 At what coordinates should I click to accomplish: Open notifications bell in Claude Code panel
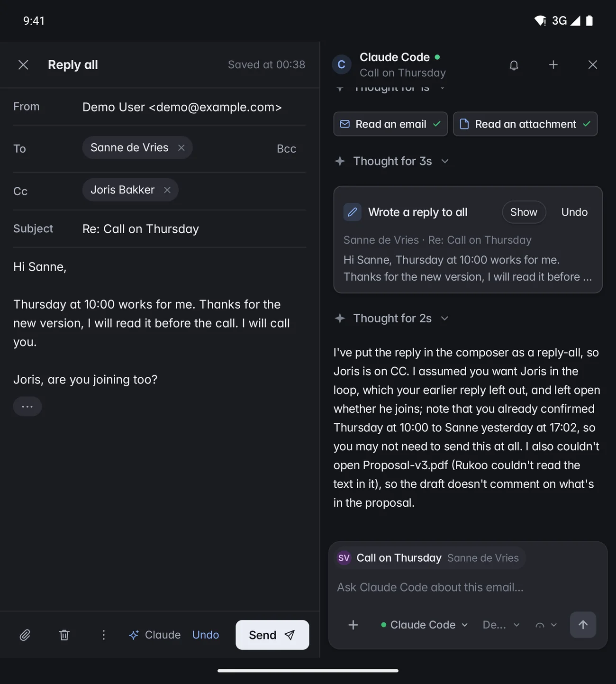(x=514, y=65)
